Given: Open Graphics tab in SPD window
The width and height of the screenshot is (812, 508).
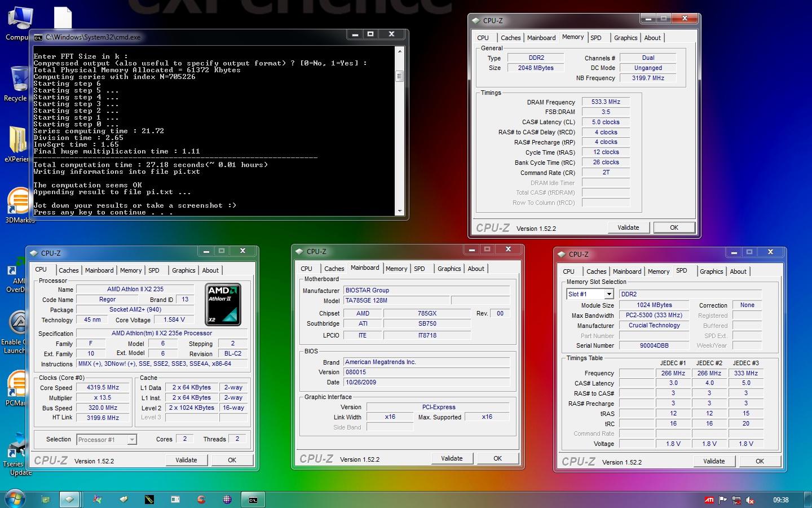Looking at the screenshot, I should (712, 271).
